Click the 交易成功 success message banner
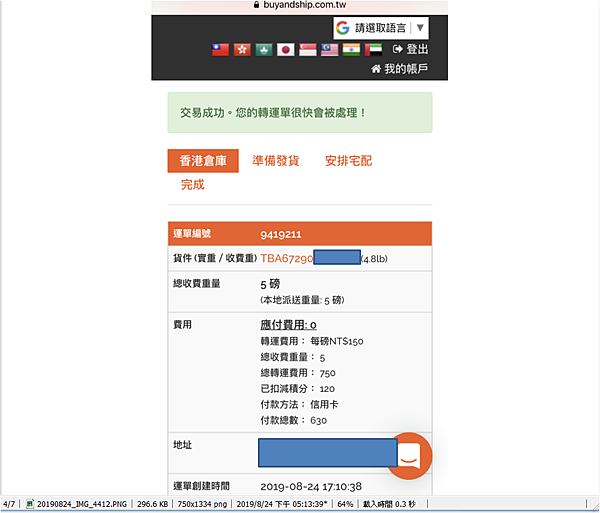The height and width of the screenshot is (513, 600). click(x=300, y=112)
